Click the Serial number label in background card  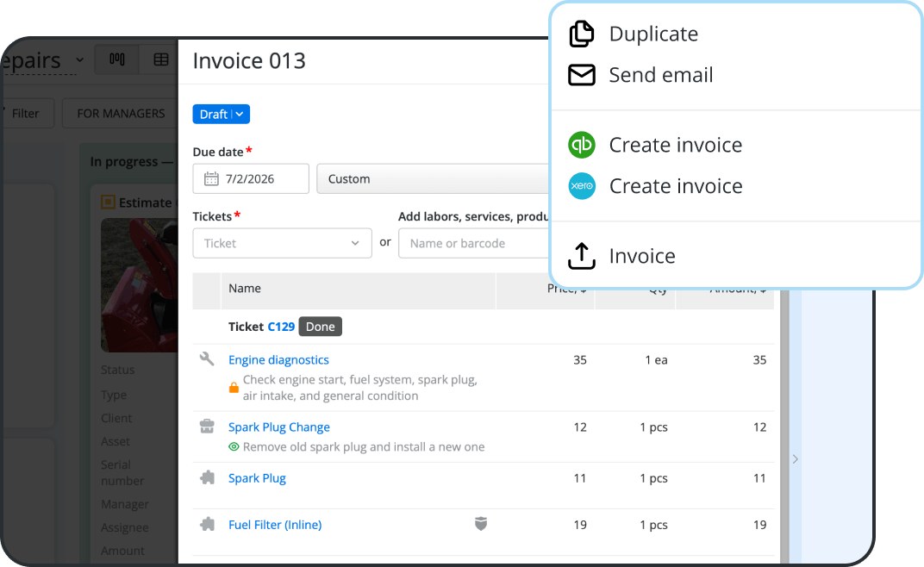coord(122,473)
